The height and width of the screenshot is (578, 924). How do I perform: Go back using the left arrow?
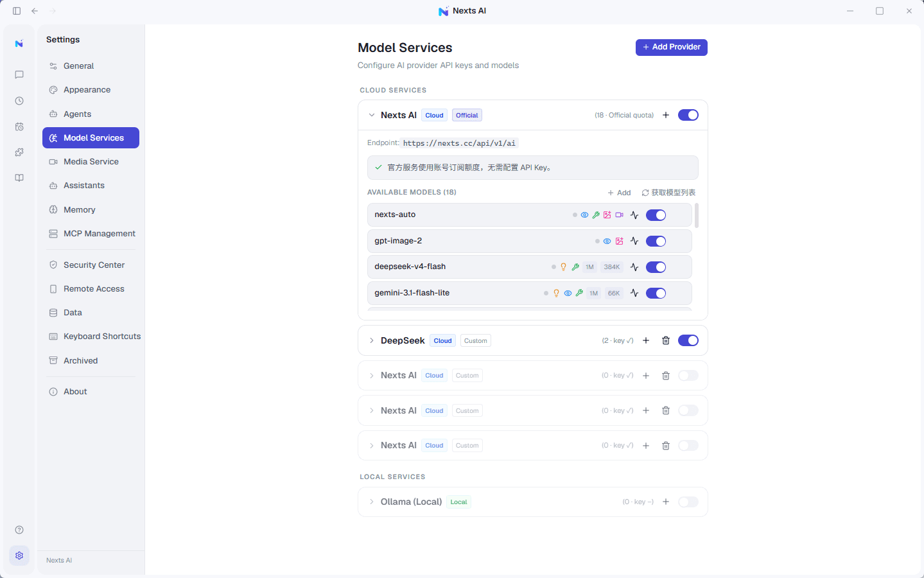coord(35,11)
